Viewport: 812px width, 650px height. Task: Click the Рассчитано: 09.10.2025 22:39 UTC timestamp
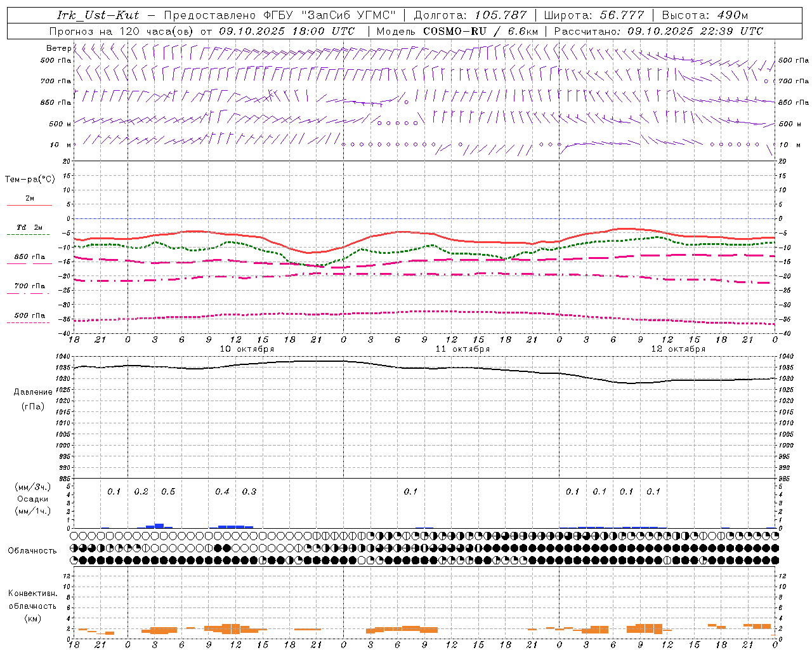point(658,31)
